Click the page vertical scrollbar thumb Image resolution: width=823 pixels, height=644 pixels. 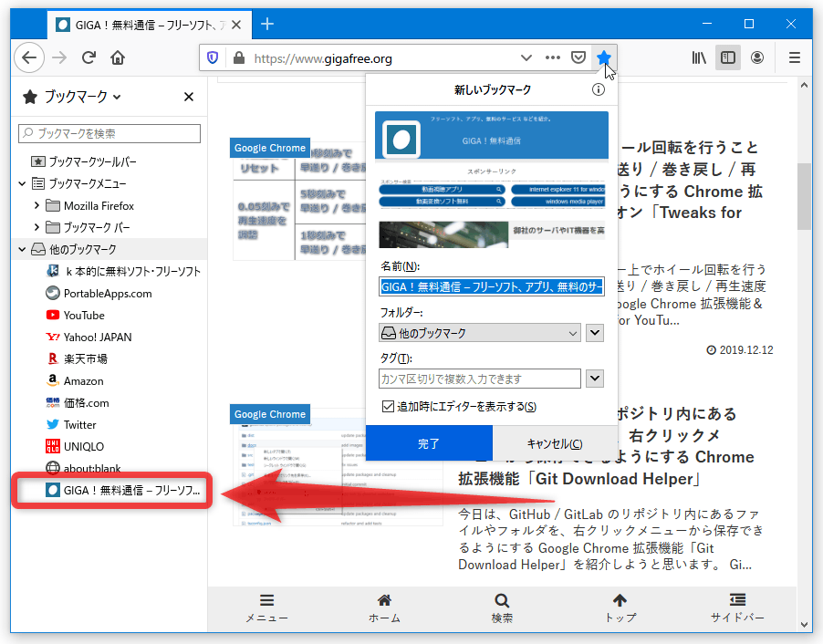804,197
